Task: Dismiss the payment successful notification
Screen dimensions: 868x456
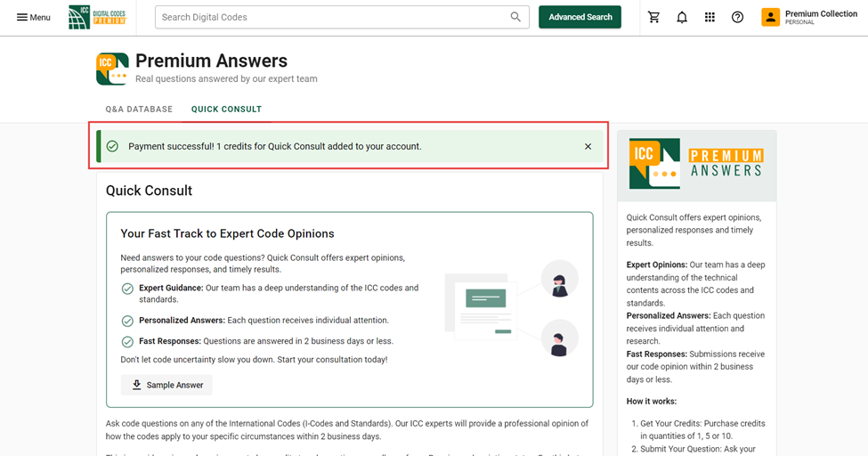Action: click(x=588, y=146)
